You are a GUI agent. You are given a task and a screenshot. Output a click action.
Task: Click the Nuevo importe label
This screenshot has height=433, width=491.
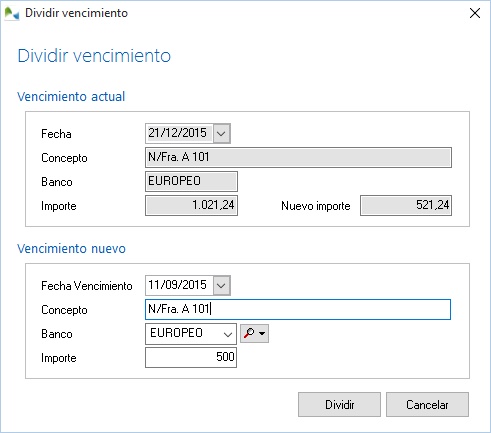(316, 206)
